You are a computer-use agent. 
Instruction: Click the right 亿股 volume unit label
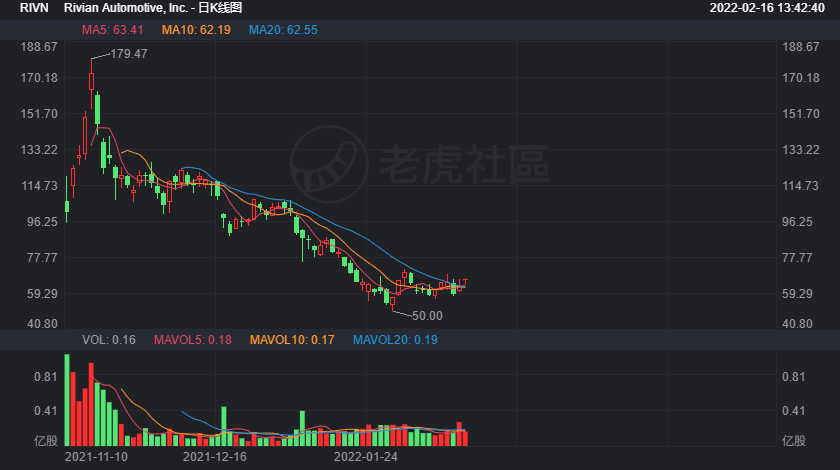(794, 441)
